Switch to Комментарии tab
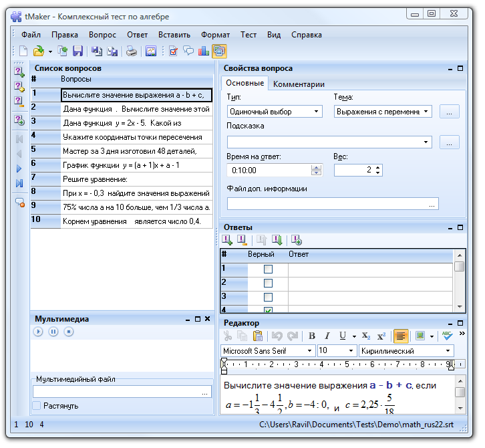 (299, 84)
